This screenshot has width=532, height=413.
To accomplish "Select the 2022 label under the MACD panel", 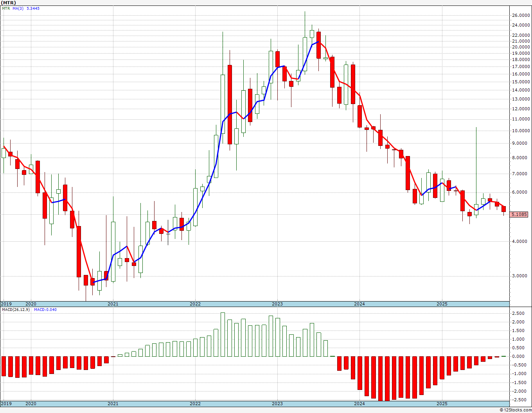I will 195,404.
